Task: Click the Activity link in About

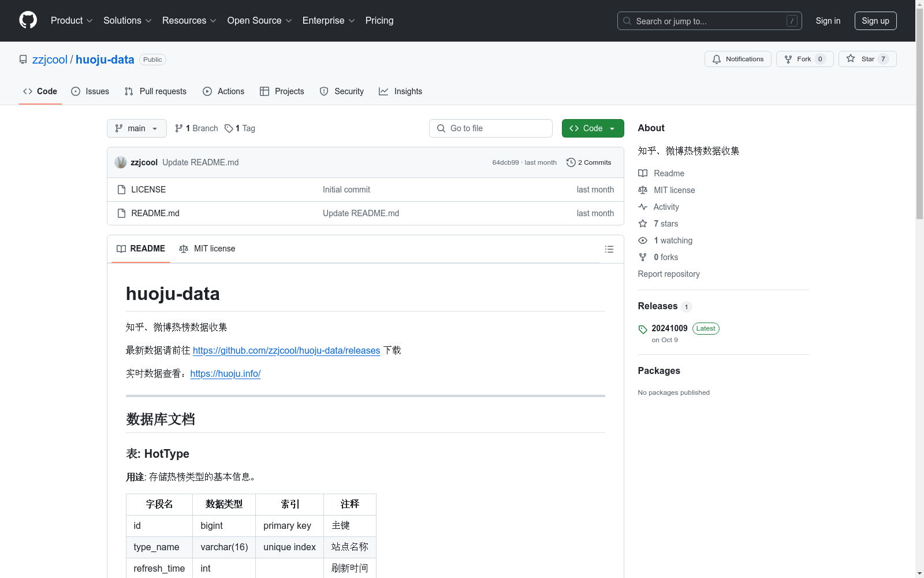Action: [666, 207]
